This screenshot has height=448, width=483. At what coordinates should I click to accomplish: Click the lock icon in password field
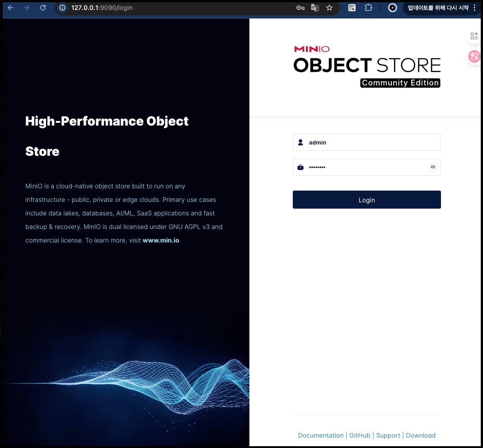(300, 167)
